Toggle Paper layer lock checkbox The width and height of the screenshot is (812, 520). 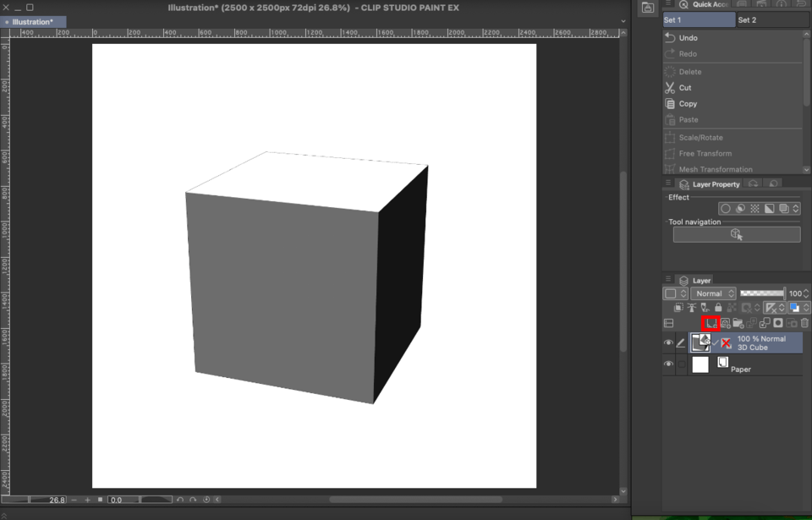coord(682,364)
